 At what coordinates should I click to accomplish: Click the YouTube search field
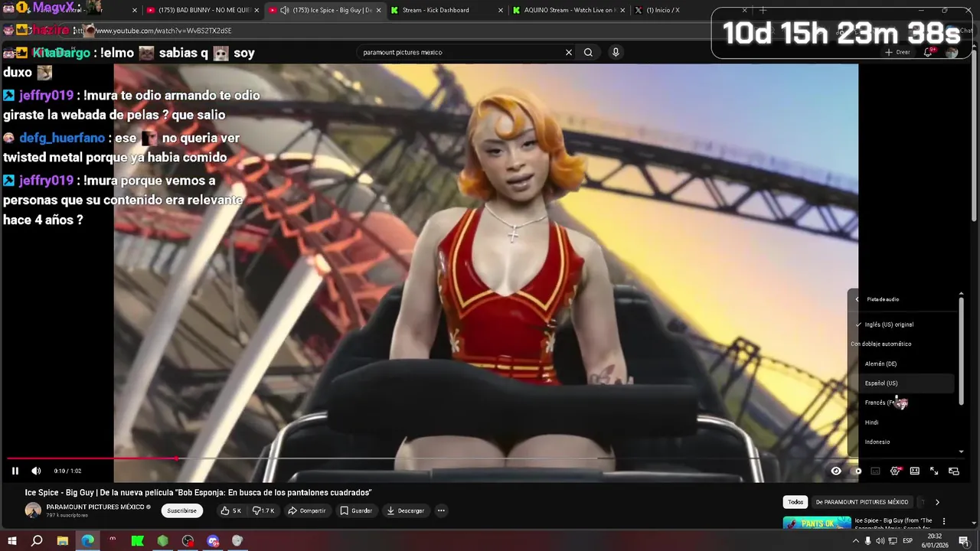[x=459, y=52]
